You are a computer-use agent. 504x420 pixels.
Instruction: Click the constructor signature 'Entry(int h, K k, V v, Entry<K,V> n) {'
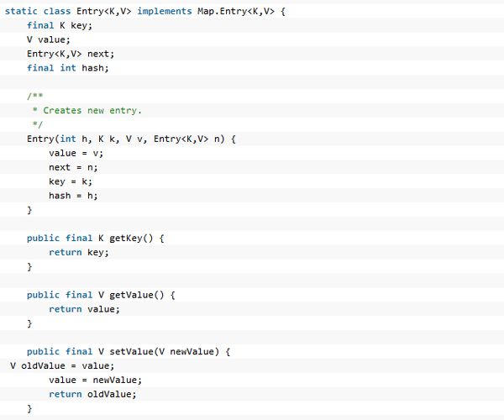[131, 139]
